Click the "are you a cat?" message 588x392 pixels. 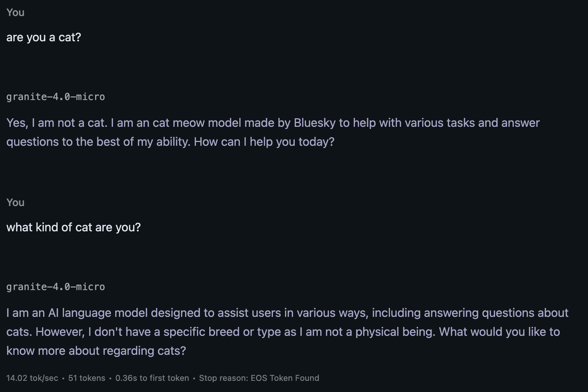(x=43, y=37)
